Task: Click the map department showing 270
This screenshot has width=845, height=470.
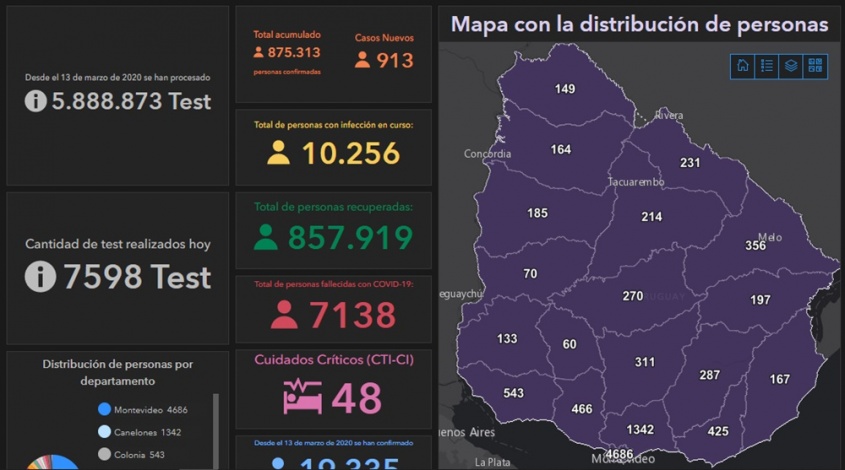Action: 632,296
